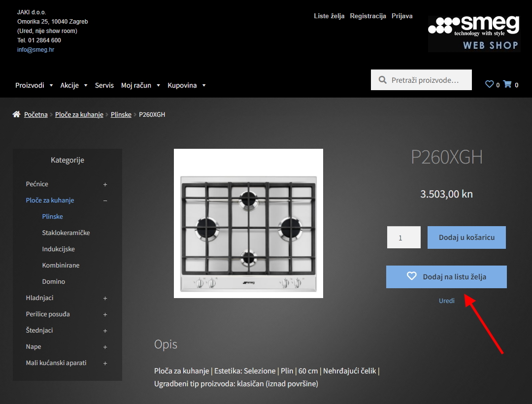Go to the Servis page
The width and height of the screenshot is (532, 404).
pos(104,86)
